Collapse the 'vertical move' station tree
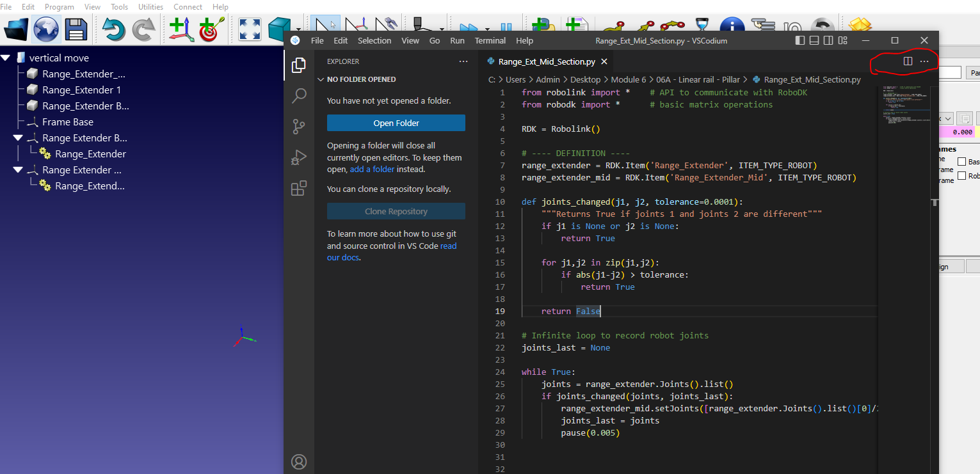The width and height of the screenshot is (980, 474). coord(6,58)
